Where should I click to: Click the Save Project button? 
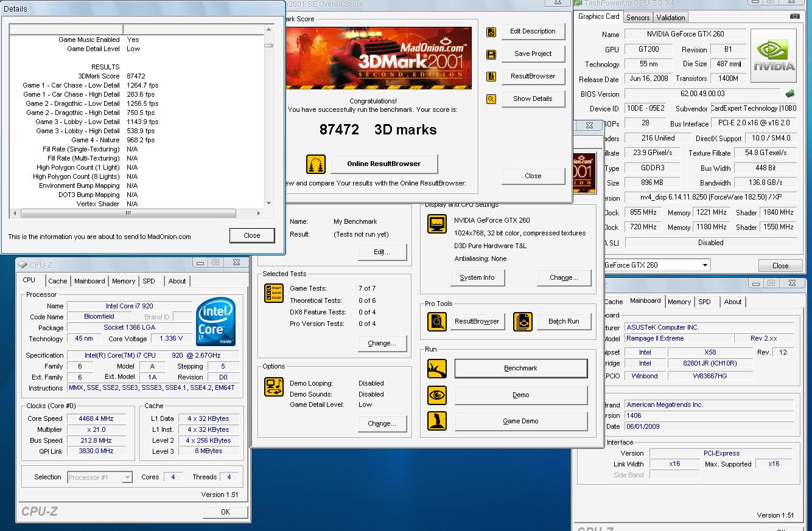(533, 54)
